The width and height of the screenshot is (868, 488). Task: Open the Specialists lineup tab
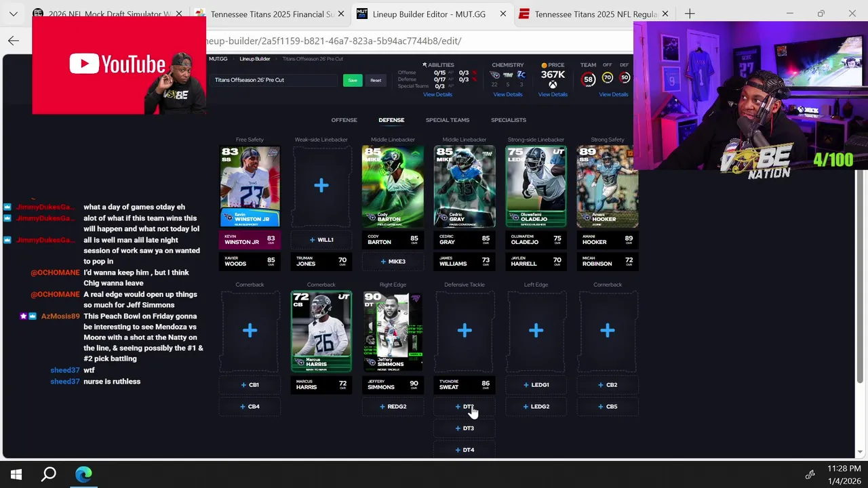pyautogui.click(x=509, y=120)
